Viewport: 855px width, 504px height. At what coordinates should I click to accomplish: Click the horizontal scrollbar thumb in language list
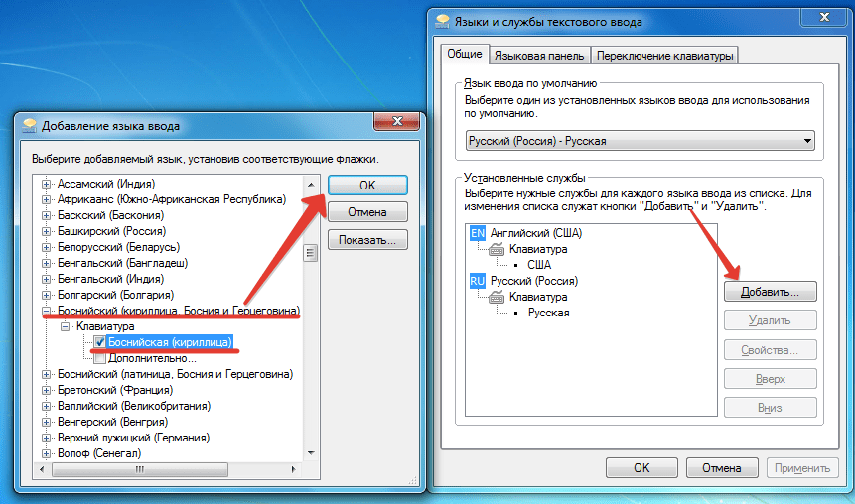point(140,469)
